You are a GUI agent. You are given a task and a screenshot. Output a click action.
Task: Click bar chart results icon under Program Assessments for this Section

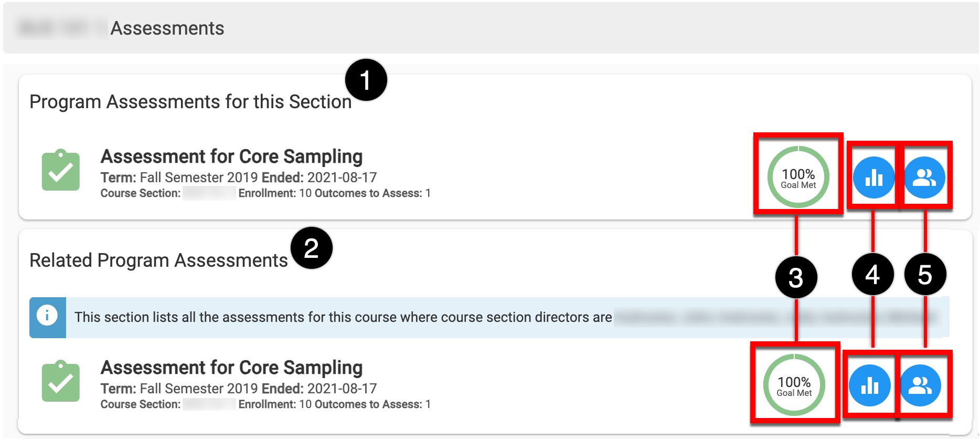click(x=874, y=177)
